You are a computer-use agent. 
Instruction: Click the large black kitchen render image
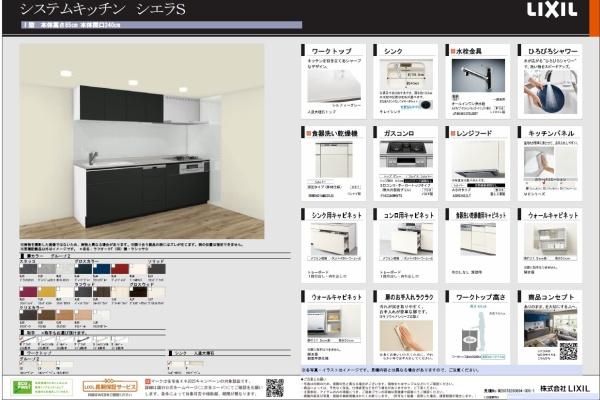pyautogui.click(x=142, y=141)
